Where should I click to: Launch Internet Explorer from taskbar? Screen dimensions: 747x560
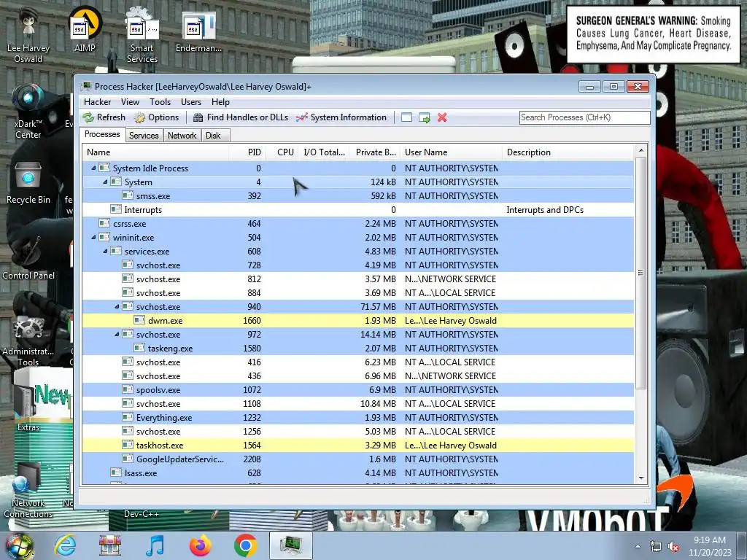tap(65, 545)
